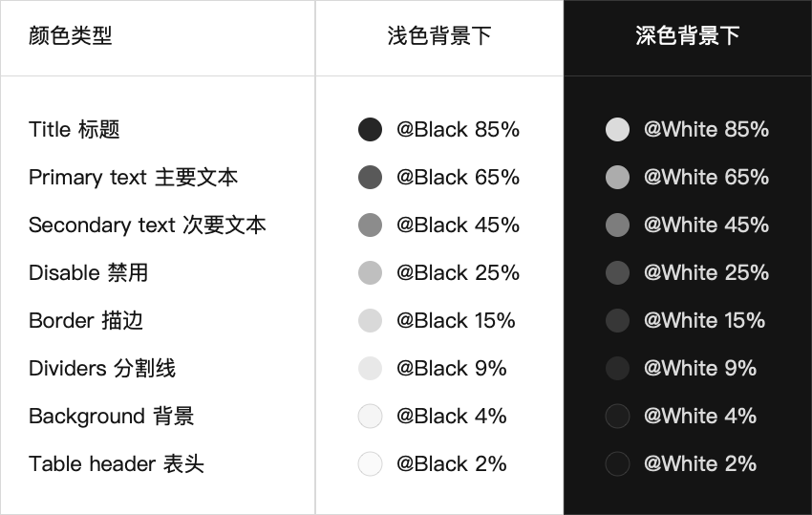Click the @Black 25% swatch circle

[370, 272]
